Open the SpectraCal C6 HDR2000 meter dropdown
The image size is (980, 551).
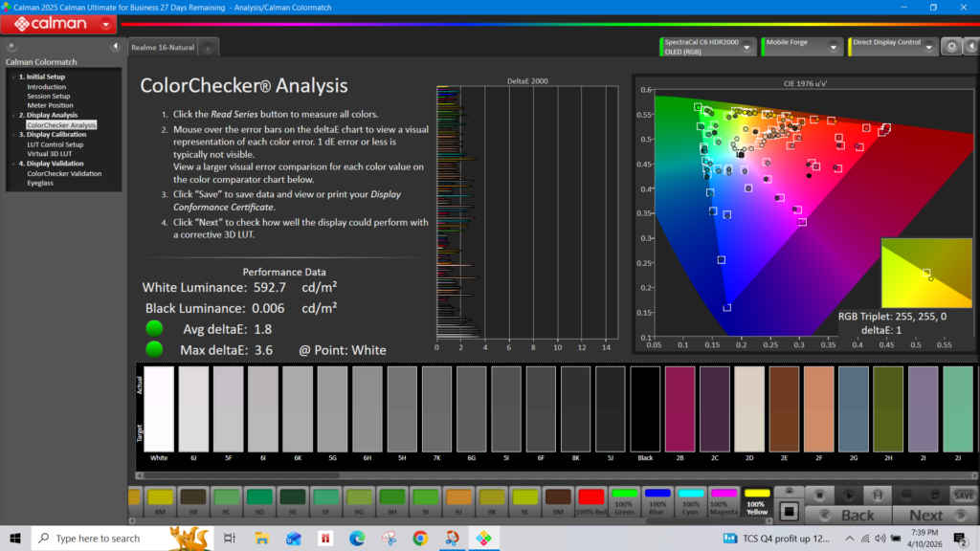pyautogui.click(x=746, y=46)
